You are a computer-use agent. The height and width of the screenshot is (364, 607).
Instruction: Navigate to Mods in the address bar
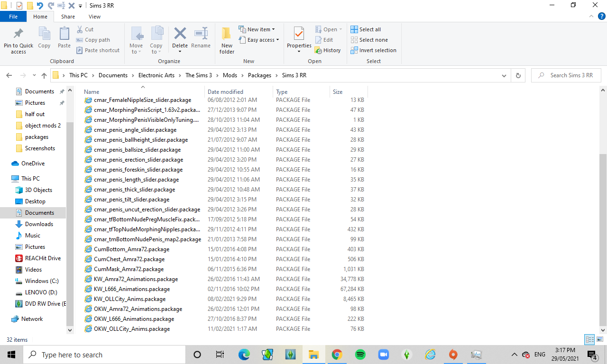[x=230, y=75]
